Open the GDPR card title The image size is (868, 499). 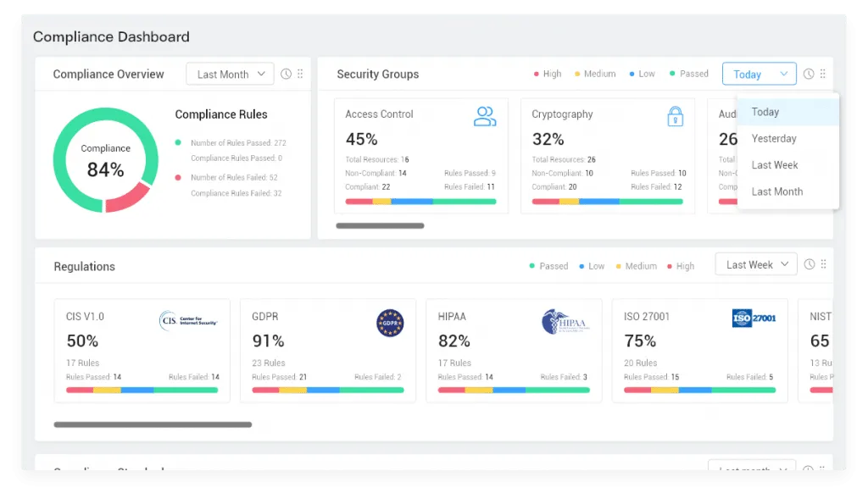(265, 317)
